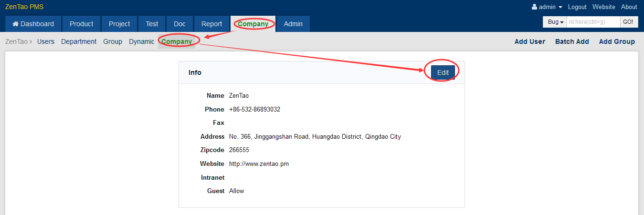644x215 pixels.
Task: Open the Report tab
Action: click(x=211, y=24)
